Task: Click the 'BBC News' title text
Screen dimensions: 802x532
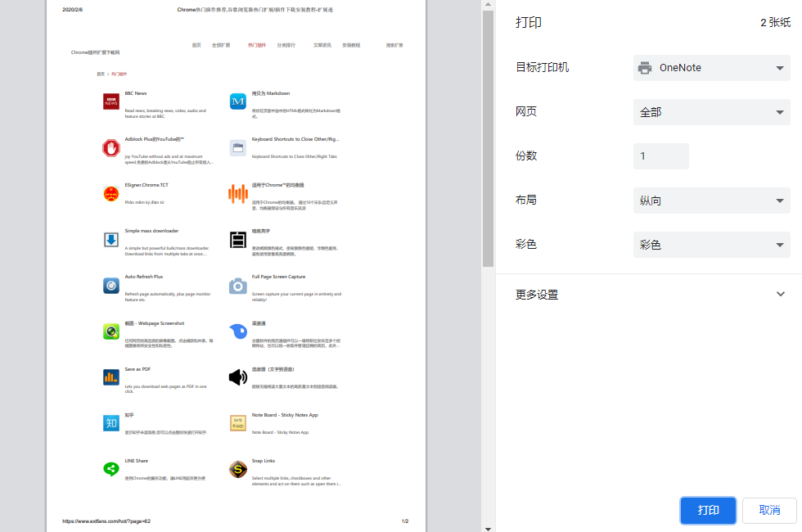Action: (136, 93)
